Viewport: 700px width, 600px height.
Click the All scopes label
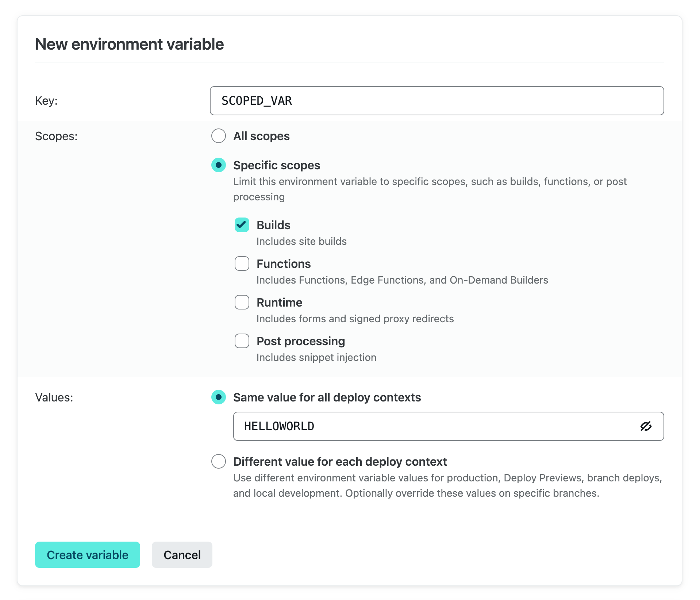click(261, 136)
